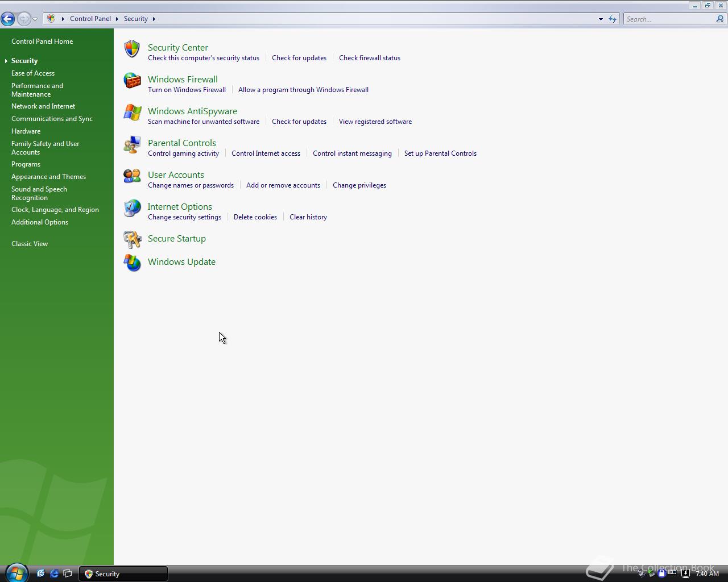This screenshot has height=582, width=728.
Task: Click Change names or passwords
Action: pos(191,185)
